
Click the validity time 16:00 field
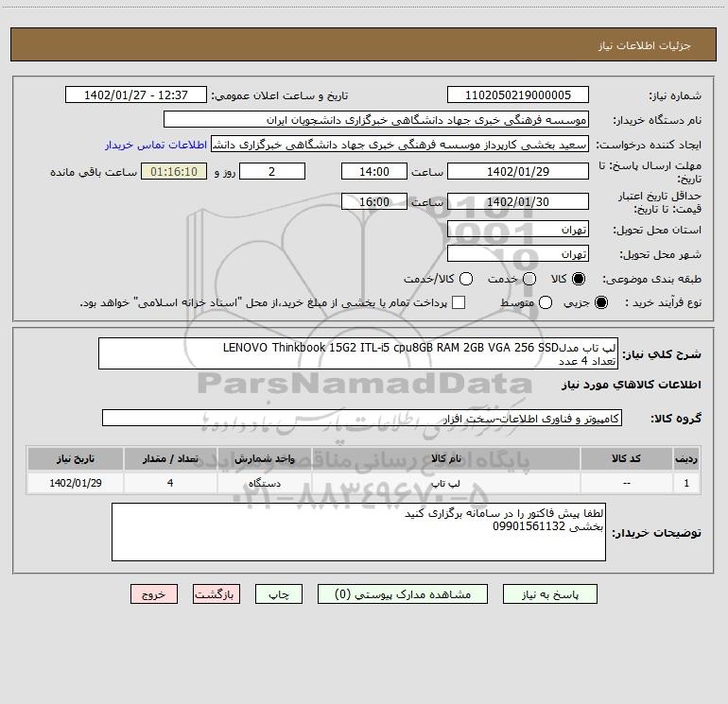point(374,201)
